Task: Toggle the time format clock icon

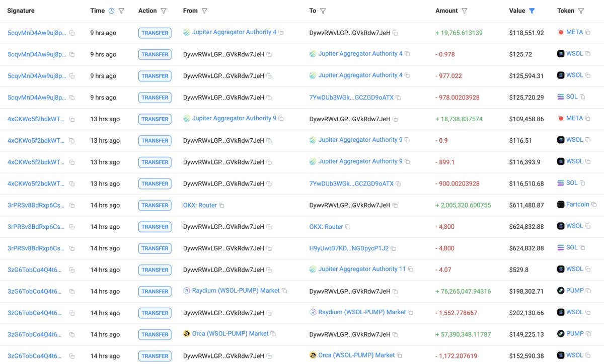Action: coord(111,11)
